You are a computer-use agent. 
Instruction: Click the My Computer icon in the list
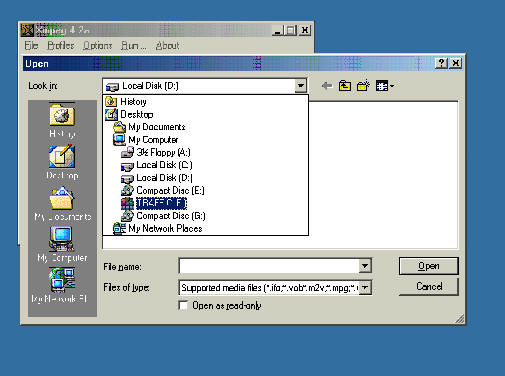[119, 140]
